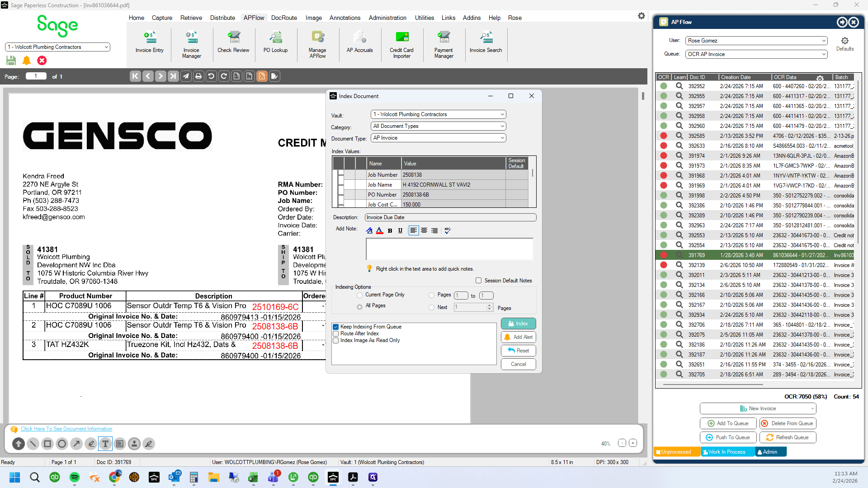The width and height of the screenshot is (868, 488).
Task: Go to the first page of the document
Action: 135,76
